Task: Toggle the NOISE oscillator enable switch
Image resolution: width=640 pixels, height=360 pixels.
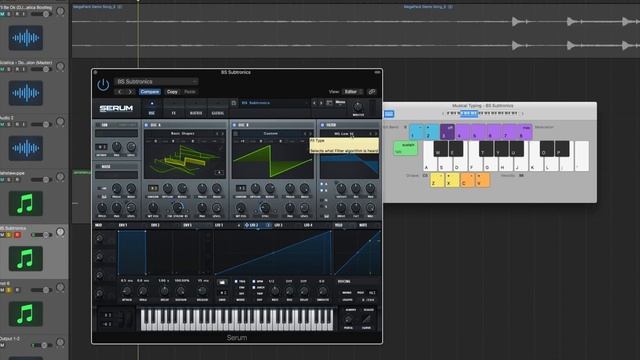Action: [x=98, y=167]
